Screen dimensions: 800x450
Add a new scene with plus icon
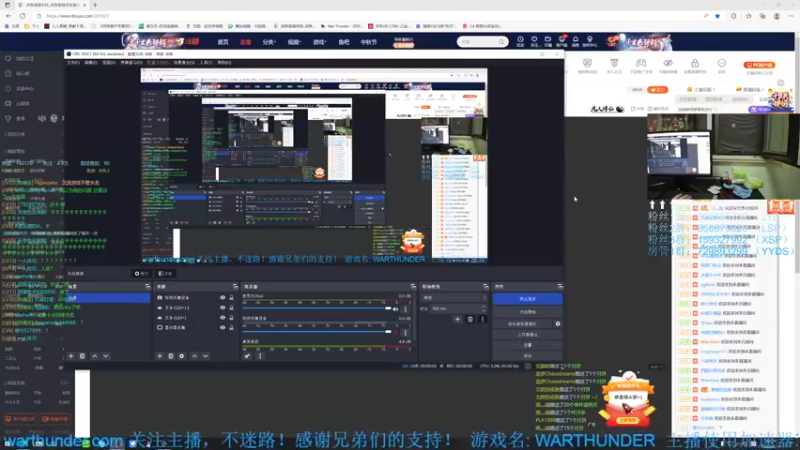71,356
